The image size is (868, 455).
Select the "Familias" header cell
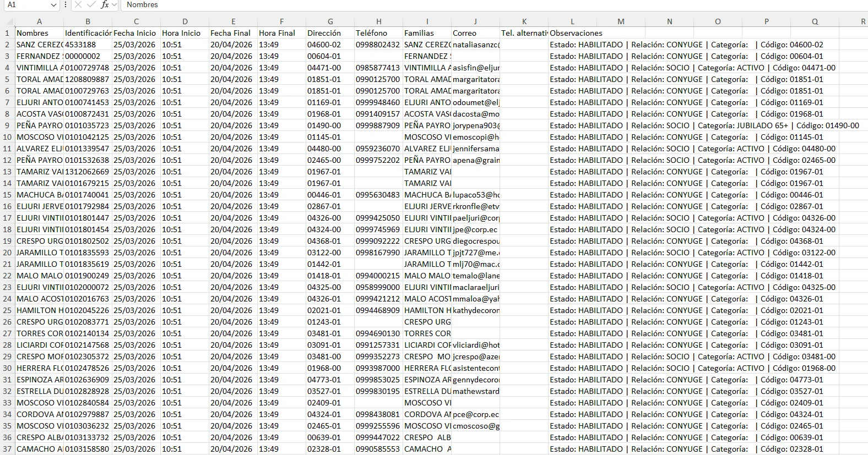coord(427,33)
